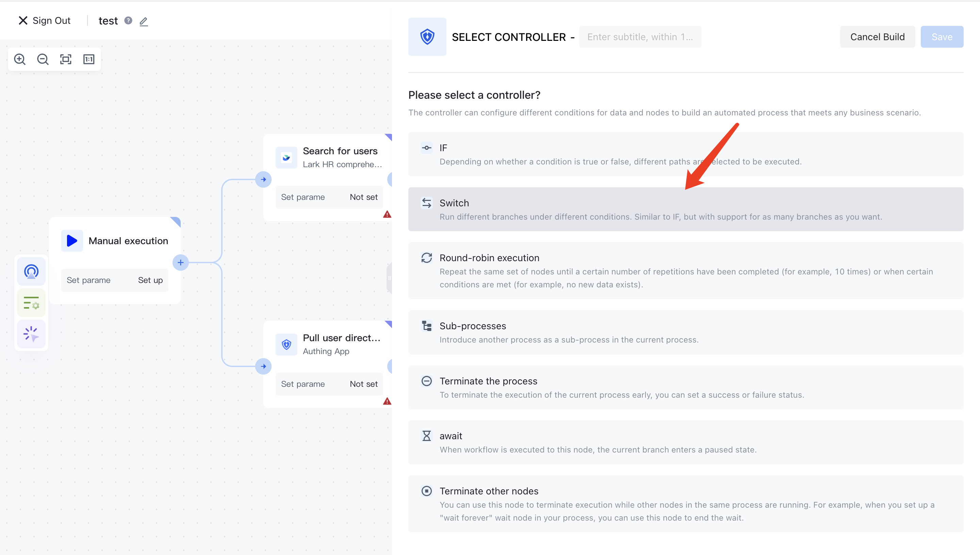Click red warning triangle on Search for users
The image size is (980, 555).
coord(387,215)
